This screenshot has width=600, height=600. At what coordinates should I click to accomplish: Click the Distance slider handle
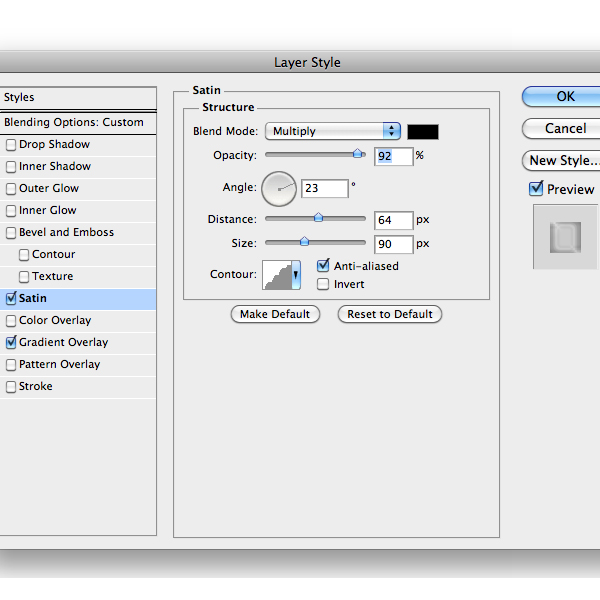point(318,218)
